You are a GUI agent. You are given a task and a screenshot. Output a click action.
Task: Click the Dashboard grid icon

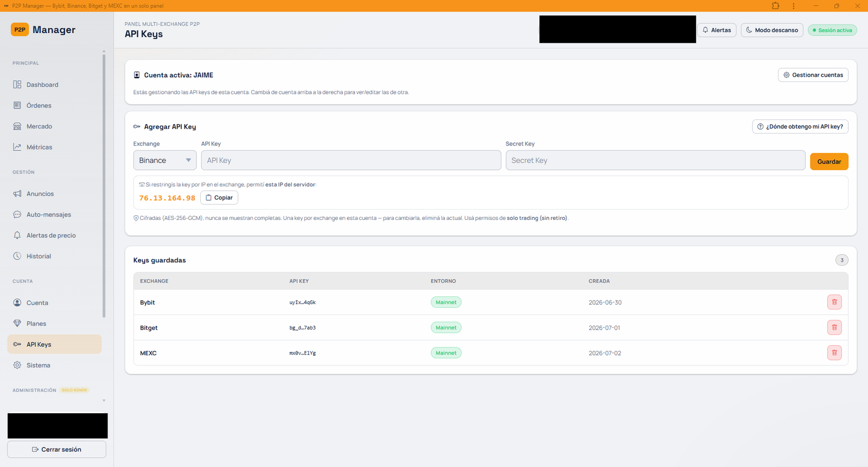pyautogui.click(x=17, y=85)
